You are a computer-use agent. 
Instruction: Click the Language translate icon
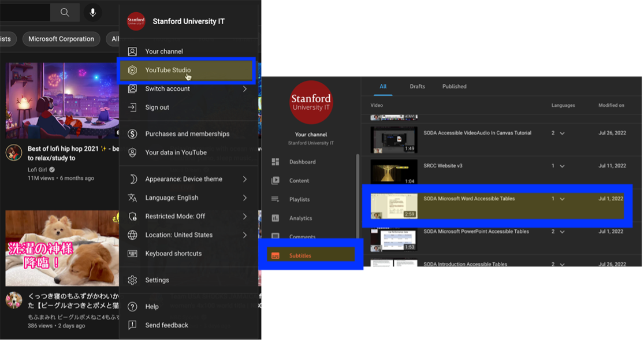(x=132, y=198)
